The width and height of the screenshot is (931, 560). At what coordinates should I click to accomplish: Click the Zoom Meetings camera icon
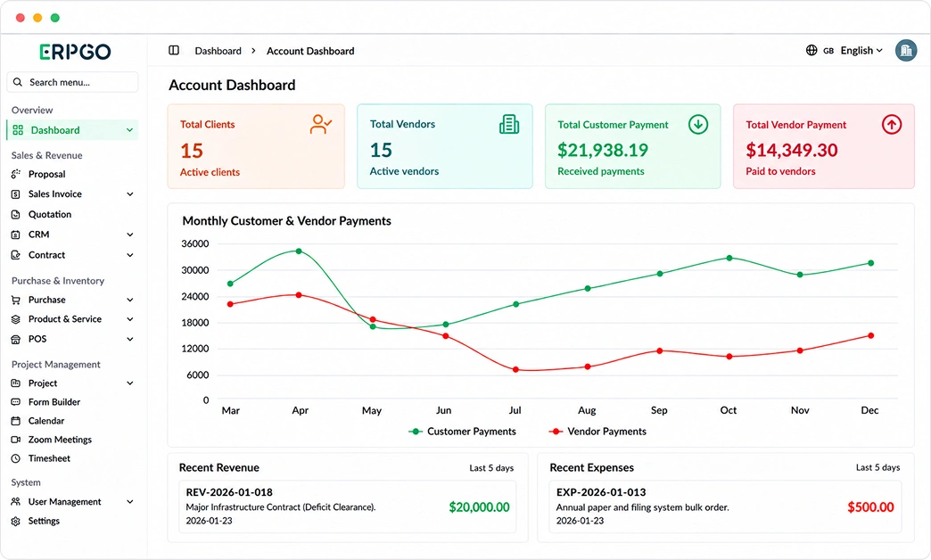click(x=16, y=440)
